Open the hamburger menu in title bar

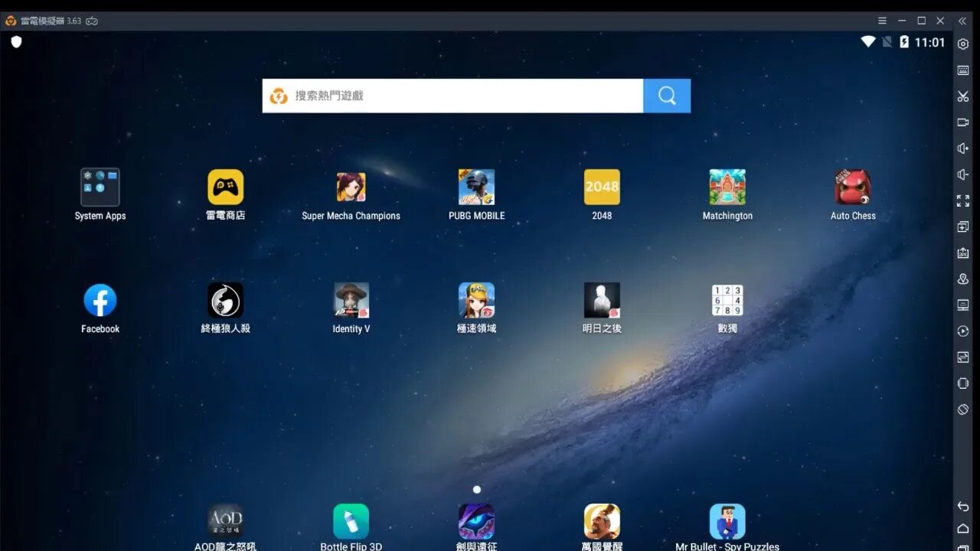882,21
